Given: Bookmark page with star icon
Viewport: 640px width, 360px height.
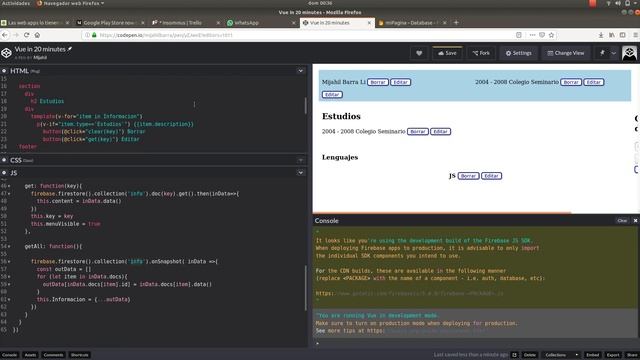Looking at the screenshot, I should pyautogui.click(x=551, y=35).
